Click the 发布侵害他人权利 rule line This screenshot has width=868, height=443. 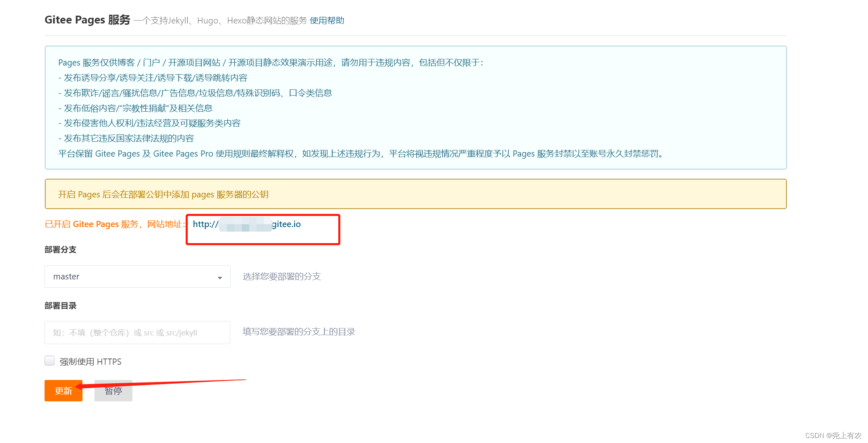coord(149,123)
